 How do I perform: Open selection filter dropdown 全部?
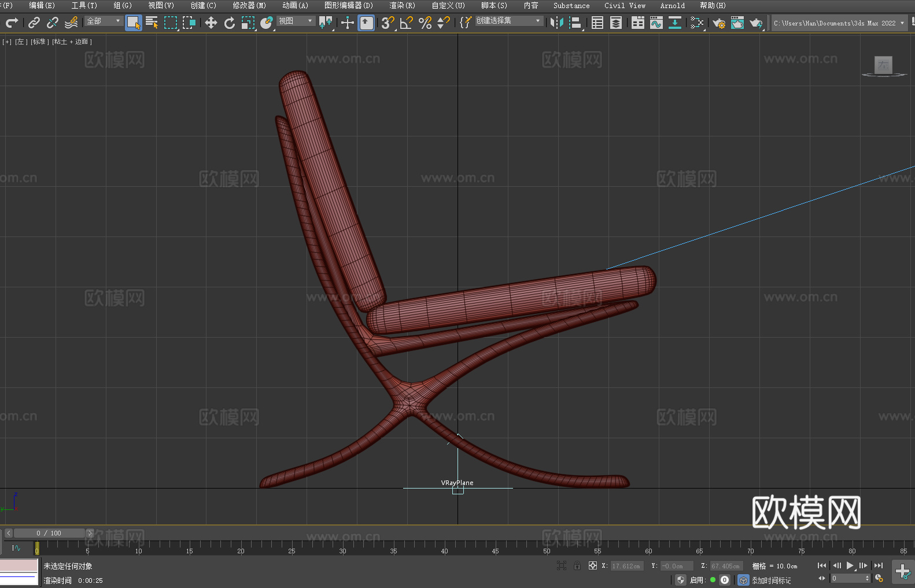tap(104, 21)
